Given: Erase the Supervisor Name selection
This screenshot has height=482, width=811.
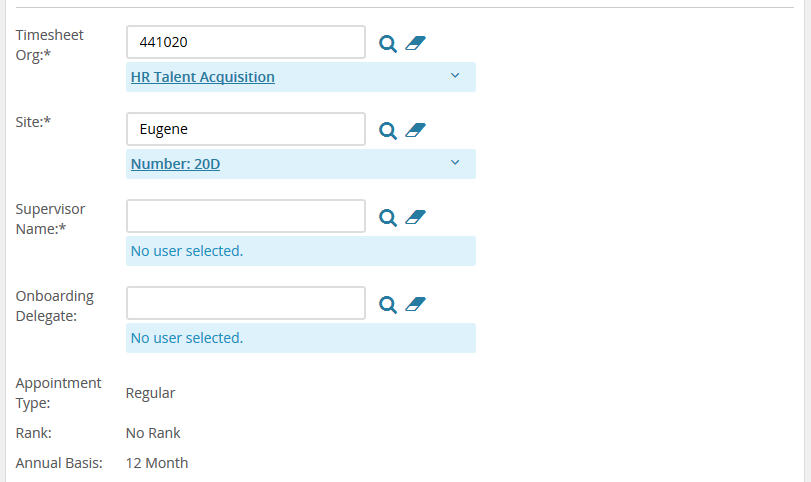Looking at the screenshot, I should [x=415, y=217].
